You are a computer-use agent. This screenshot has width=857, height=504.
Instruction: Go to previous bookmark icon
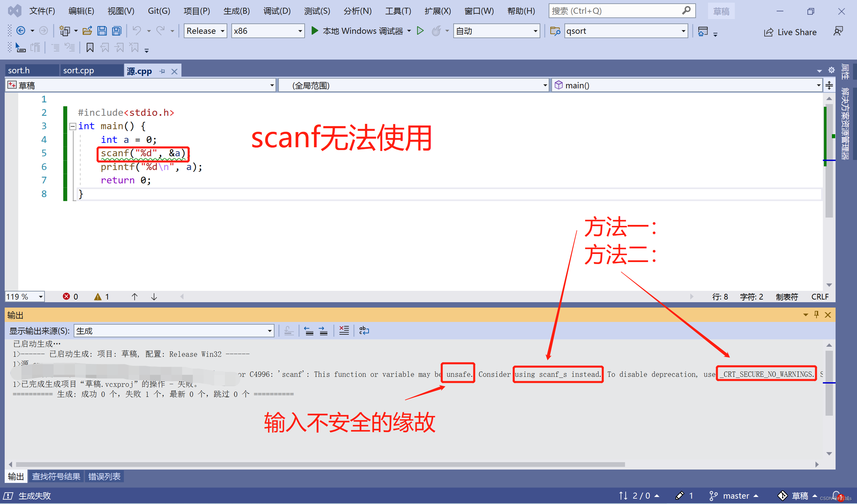[x=104, y=48]
